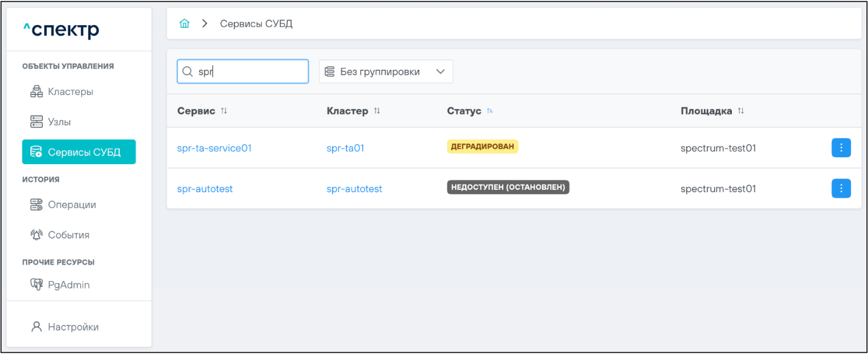Navigate to События in sidebar
The width and height of the screenshot is (868, 354).
click(68, 235)
